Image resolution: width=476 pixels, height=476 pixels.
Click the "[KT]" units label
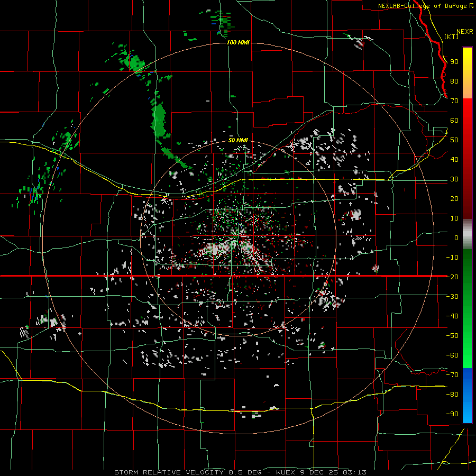(452, 36)
